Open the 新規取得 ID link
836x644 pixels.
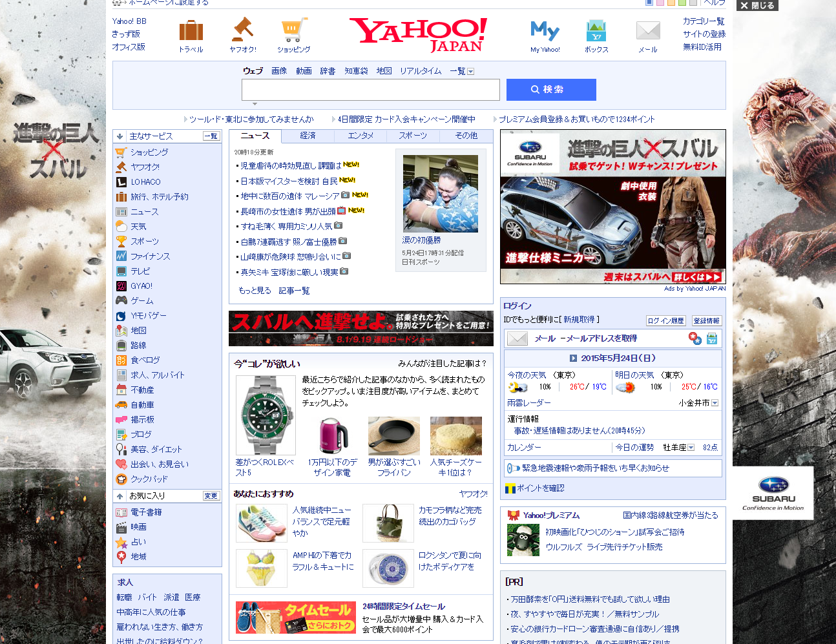(579, 320)
